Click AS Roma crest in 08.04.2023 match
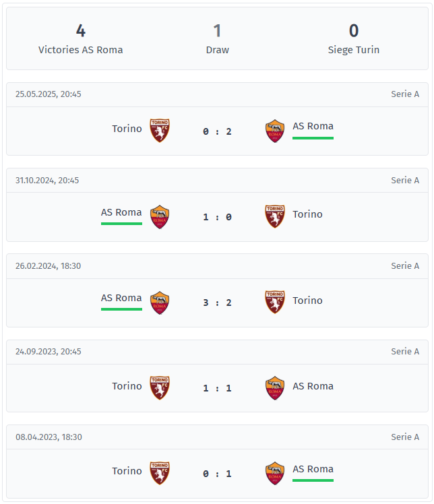434x504 pixels. tap(275, 473)
